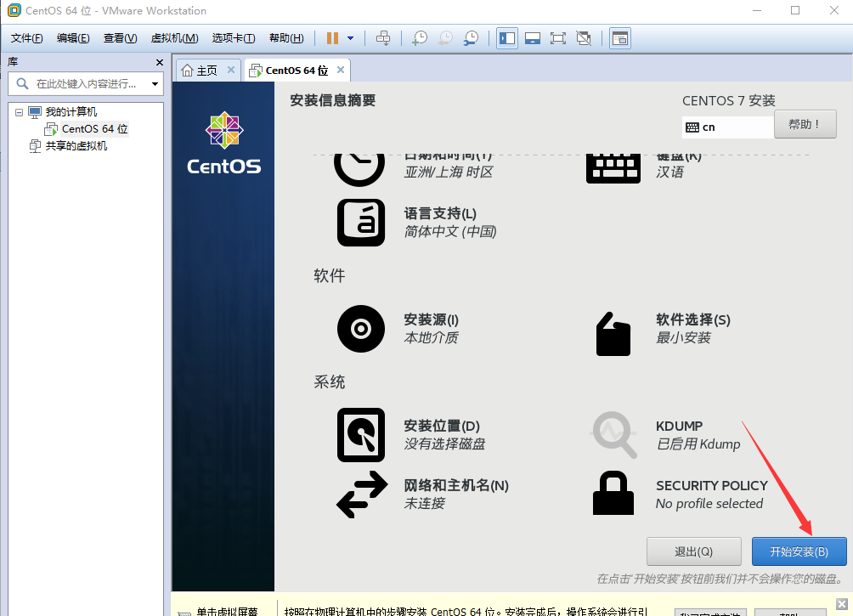
Task: Click the cn keyboard layout indicator
Action: pos(728,127)
